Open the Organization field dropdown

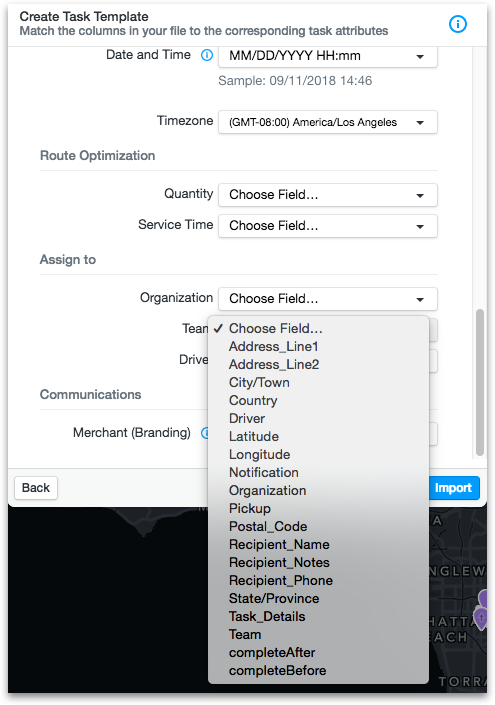tap(328, 299)
